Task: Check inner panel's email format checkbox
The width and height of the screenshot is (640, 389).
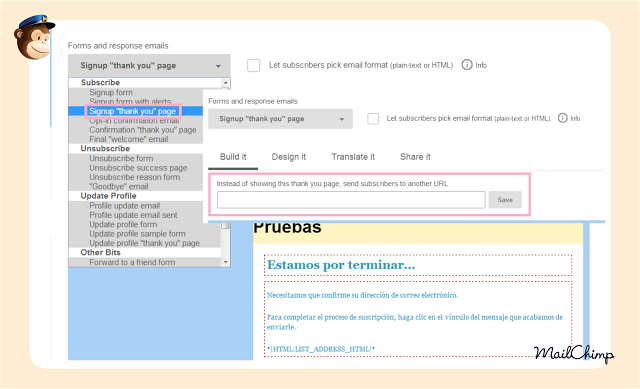Action: [x=373, y=119]
